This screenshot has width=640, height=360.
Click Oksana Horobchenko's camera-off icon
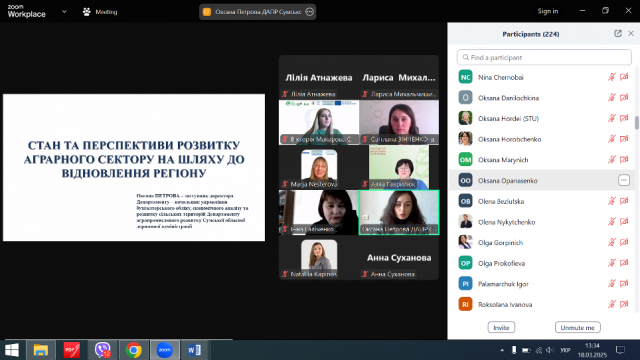[x=624, y=139]
